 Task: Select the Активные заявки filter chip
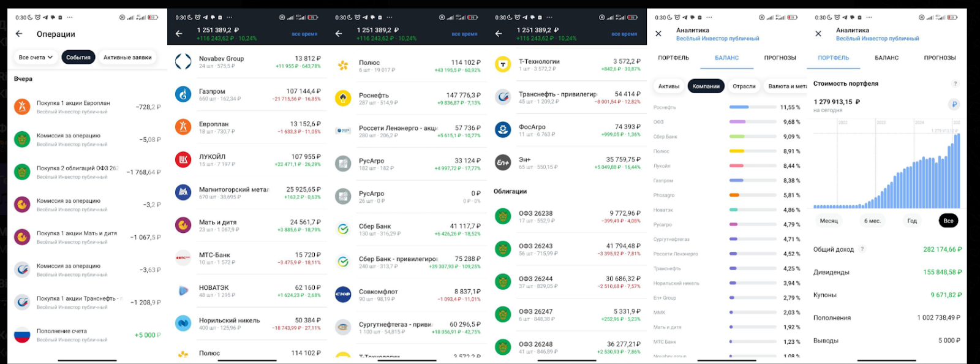(127, 58)
